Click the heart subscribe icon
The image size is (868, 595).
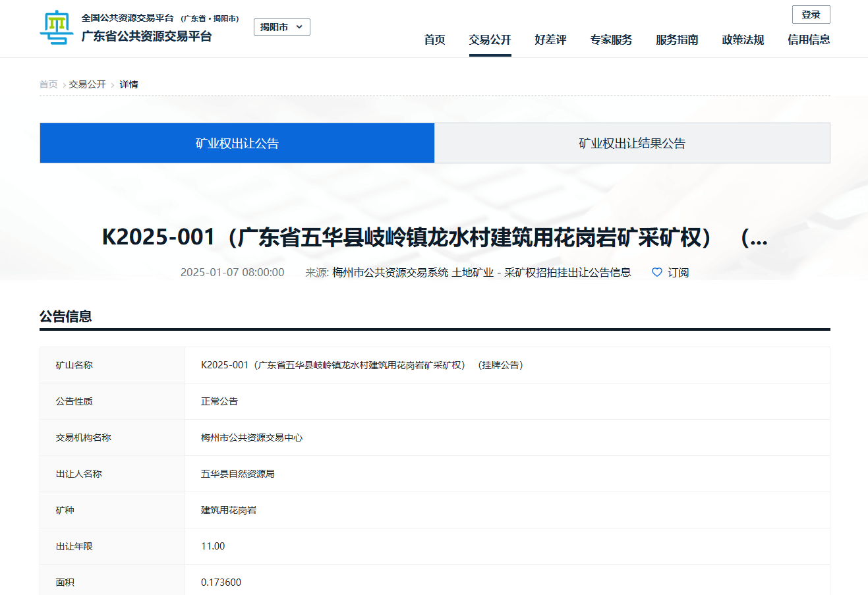point(656,272)
